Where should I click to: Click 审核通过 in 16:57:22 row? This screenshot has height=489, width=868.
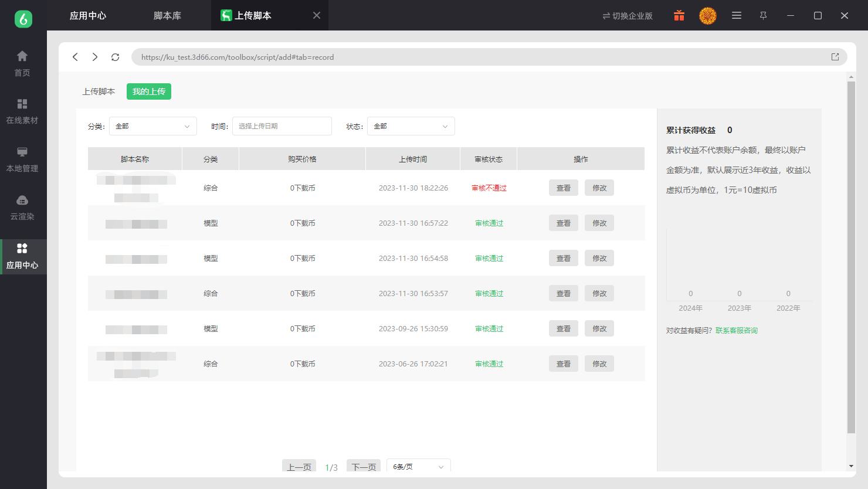[x=489, y=223]
